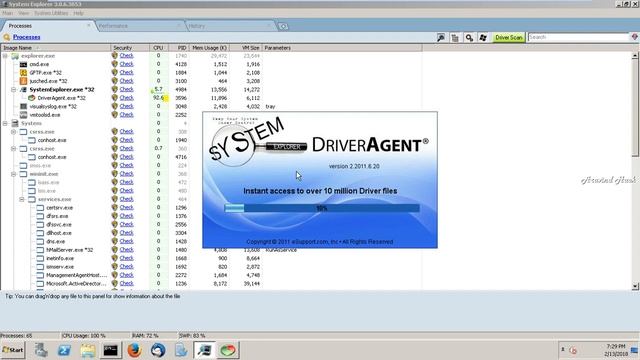Switch to the Performance tab
640x360 pixels.
tap(139, 26)
